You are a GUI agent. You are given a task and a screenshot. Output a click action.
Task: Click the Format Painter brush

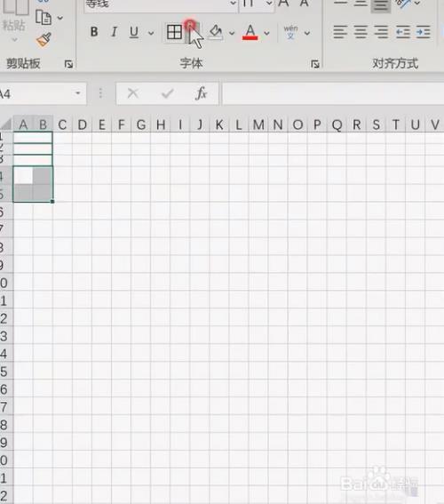(44, 40)
